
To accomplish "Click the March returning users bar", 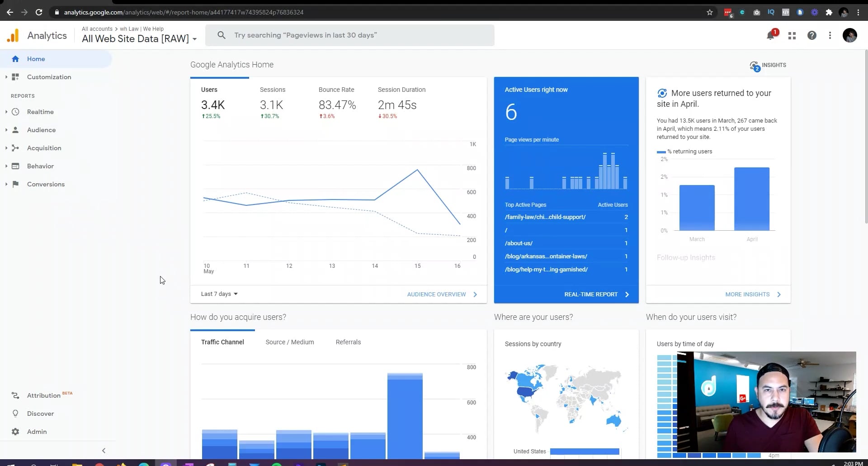I will [697, 208].
